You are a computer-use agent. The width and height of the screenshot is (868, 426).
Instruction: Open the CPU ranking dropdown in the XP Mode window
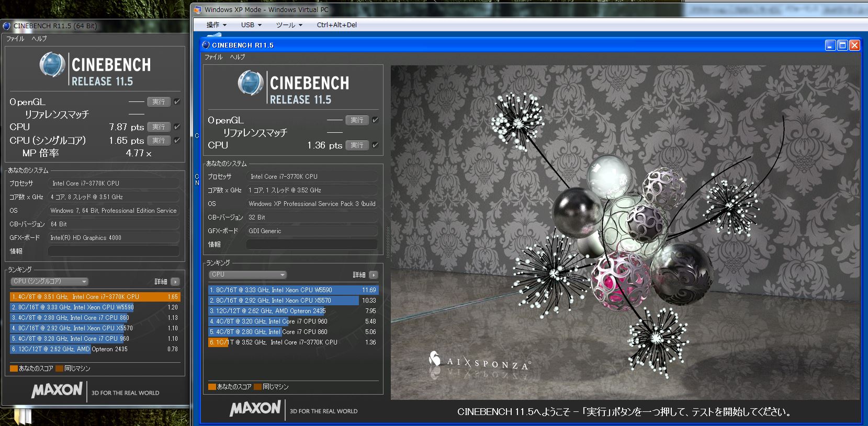click(x=247, y=274)
